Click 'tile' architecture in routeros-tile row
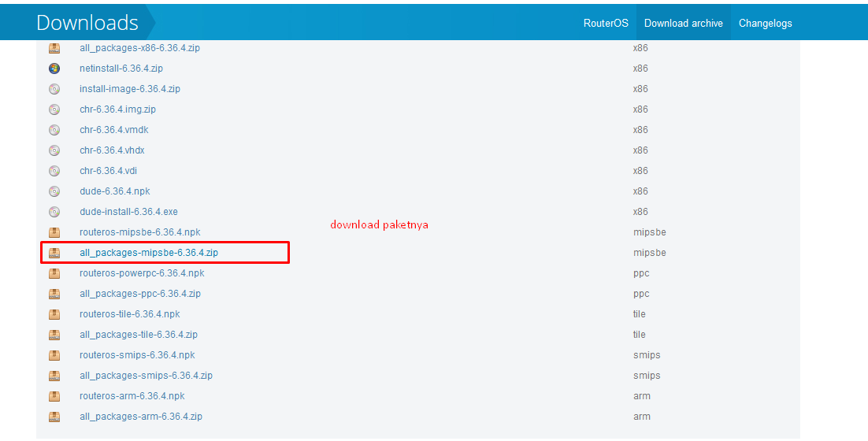868x441 pixels. click(x=640, y=314)
